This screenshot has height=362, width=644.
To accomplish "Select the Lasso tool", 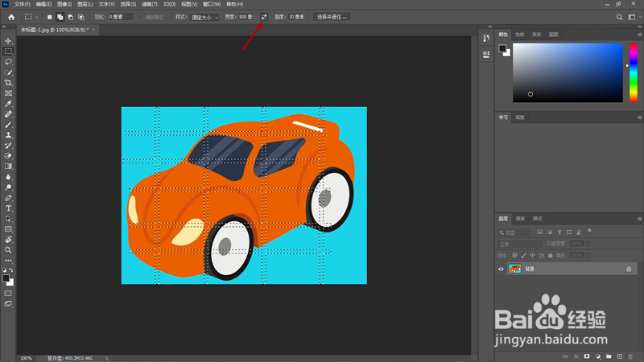I will point(9,62).
